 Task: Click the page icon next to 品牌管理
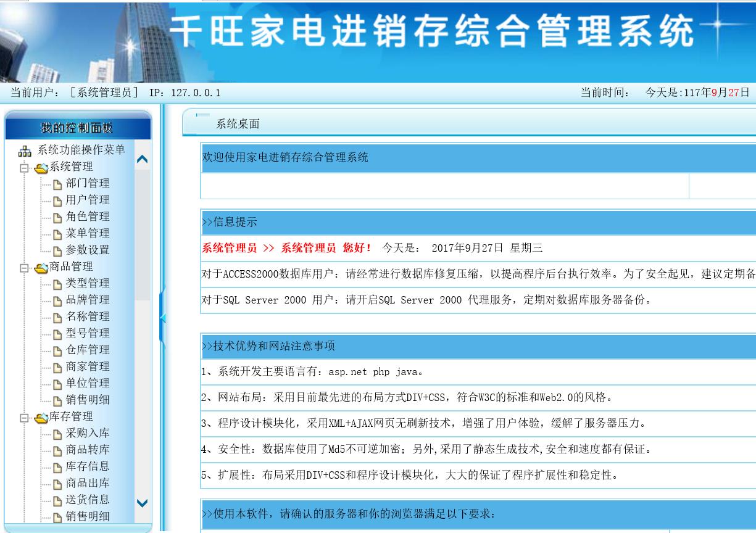pyautogui.click(x=57, y=300)
